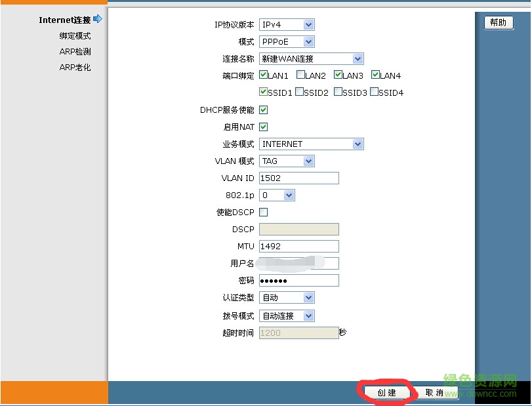Click the 帮助 help button
Screen dimensions: 532x406
pyautogui.click(x=499, y=22)
